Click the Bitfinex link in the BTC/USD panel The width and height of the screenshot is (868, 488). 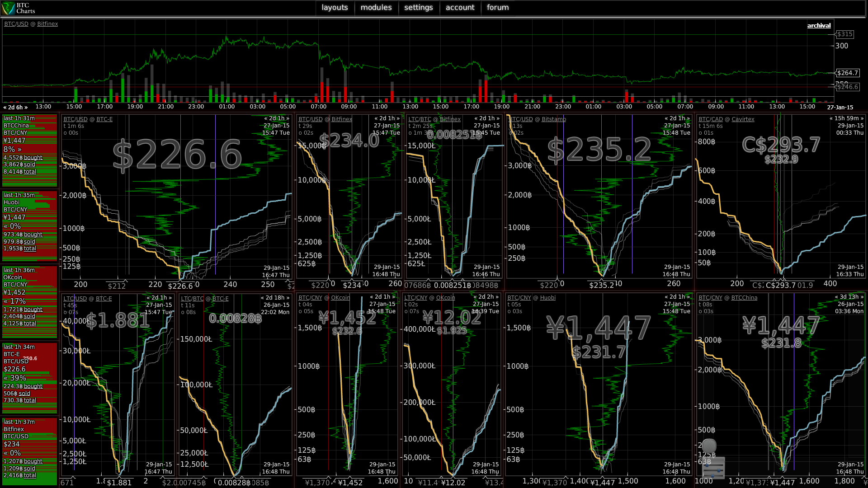tap(342, 119)
